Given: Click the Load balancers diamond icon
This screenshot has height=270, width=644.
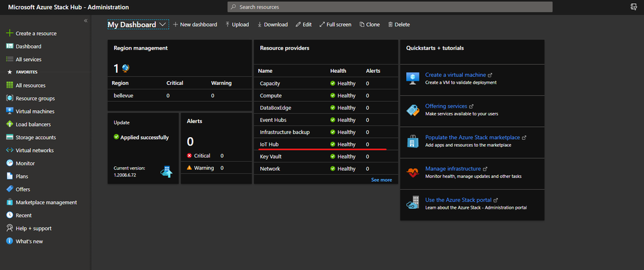Looking at the screenshot, I should coord(10,124).
